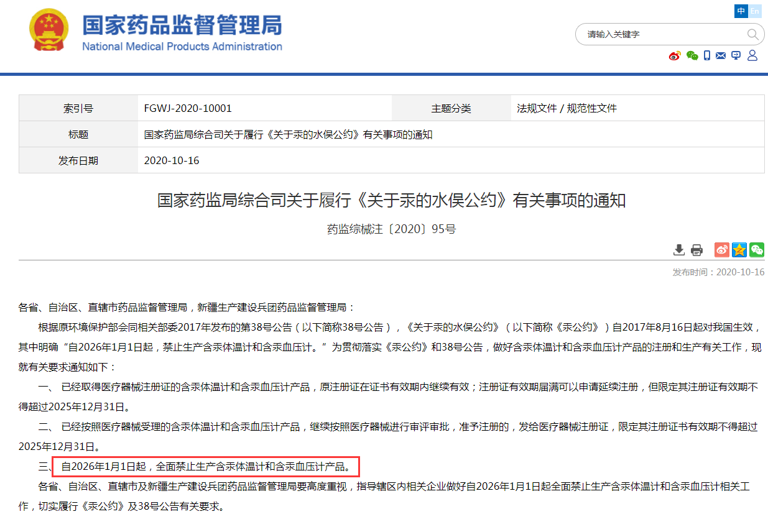
Task: Click the 法规文件 / 规范性文件 category text
Action: 567,108
